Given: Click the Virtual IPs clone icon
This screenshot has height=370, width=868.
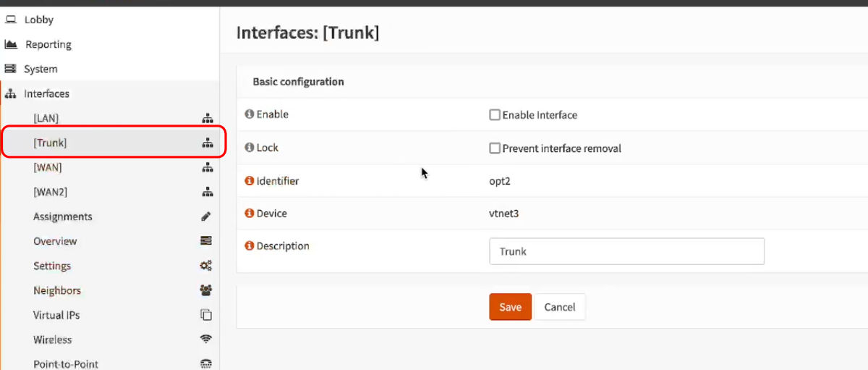Looking at the screenshot, I should click(206, 315).
